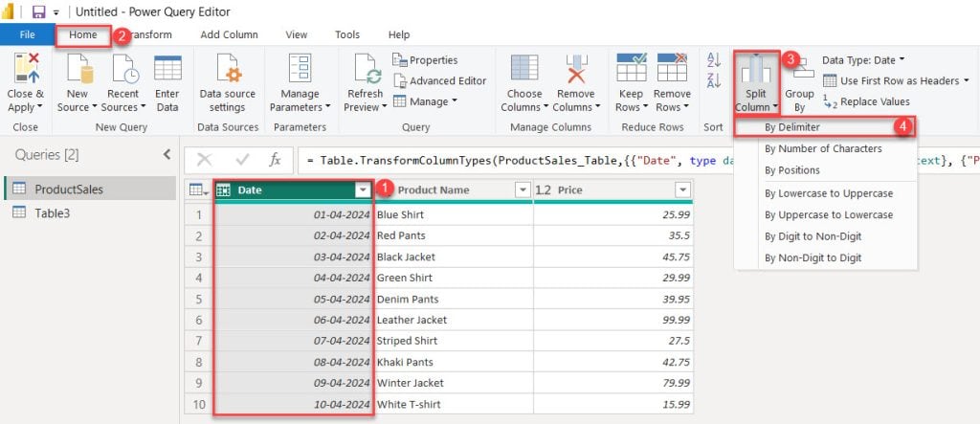Click the Leather Jacket cell
This screenshot has height=424, width=980.
[x=454, y=320]
